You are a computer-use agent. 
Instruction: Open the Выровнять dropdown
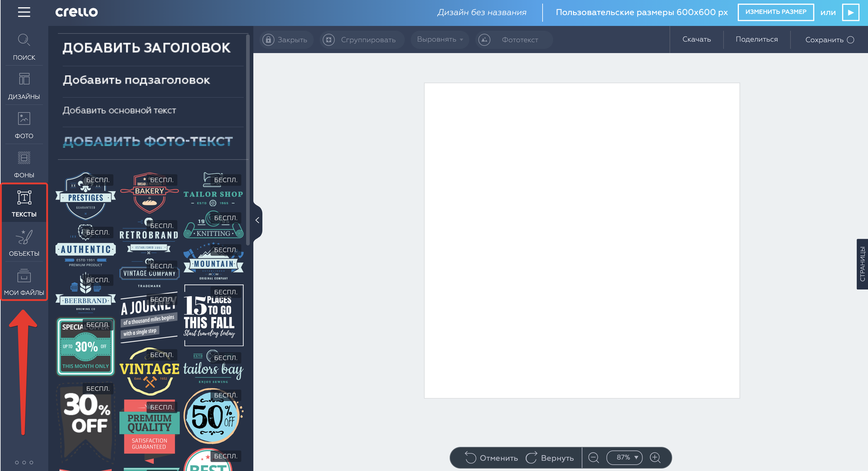tap(440, 40)
